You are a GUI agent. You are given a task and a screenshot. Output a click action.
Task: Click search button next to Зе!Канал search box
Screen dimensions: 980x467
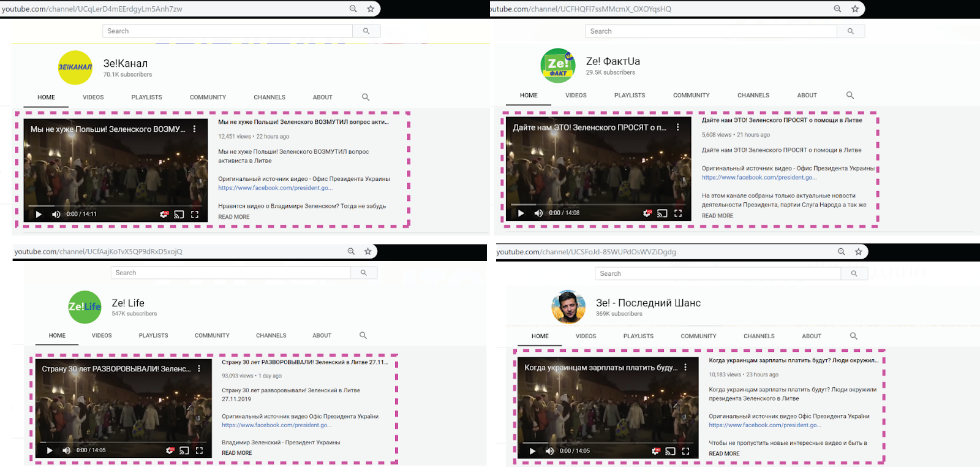pos(366,31)
